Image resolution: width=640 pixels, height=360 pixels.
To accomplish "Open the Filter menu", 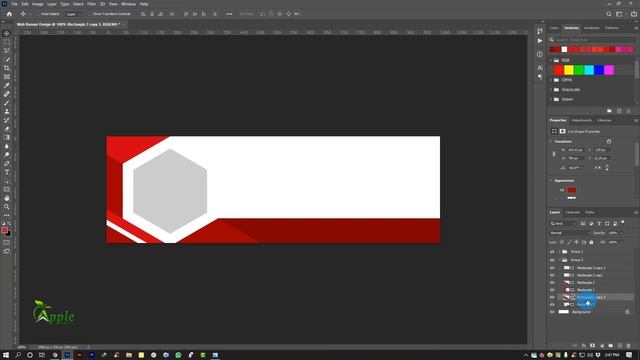I will point(91,4).
